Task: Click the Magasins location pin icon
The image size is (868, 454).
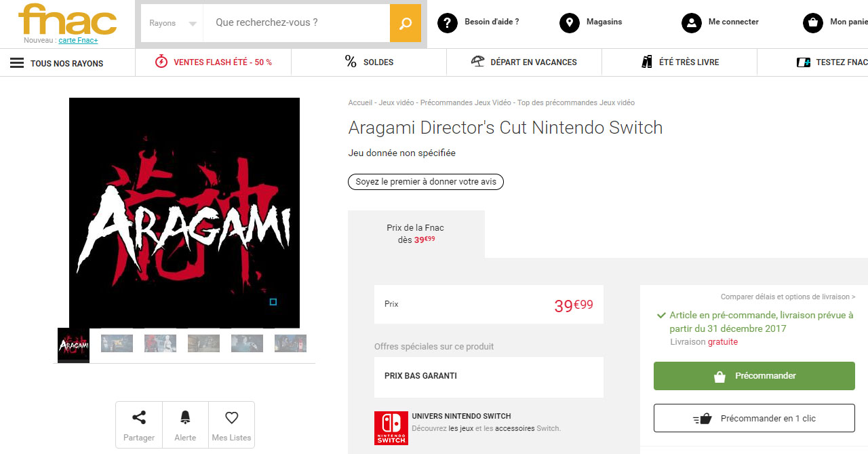Action: tap(570, 23)
